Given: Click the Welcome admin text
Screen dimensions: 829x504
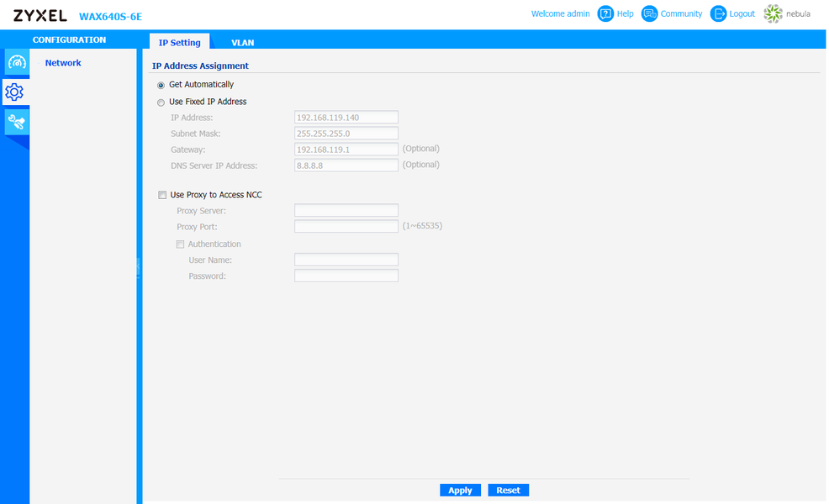Looking at the screenshot, I should coord(561,13).
